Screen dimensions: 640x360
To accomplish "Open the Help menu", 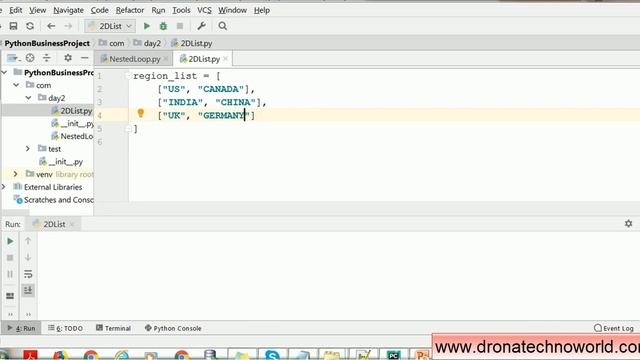I will pyautogui.click(x=262, y=10).
